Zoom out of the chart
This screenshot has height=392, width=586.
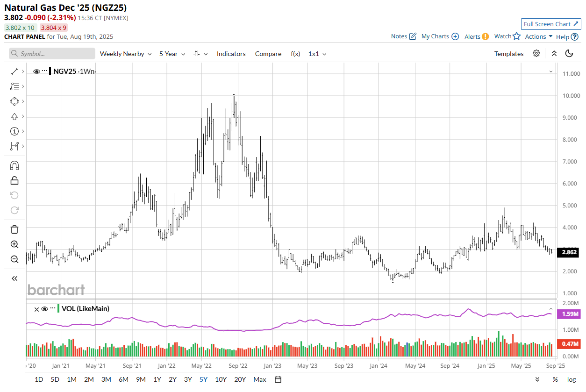[x=14, y=259]
